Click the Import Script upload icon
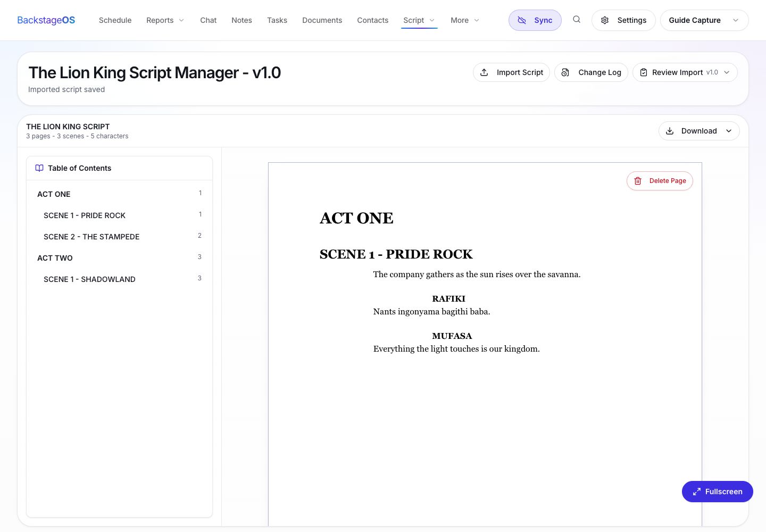Image resolution: width=766 pixels, height=532 pixels. [484, 72]
